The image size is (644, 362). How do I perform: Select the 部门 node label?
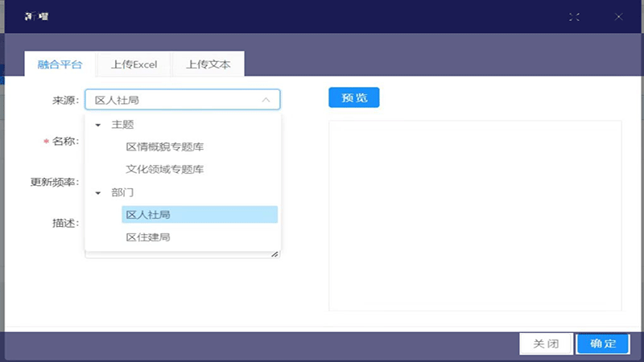122,193
